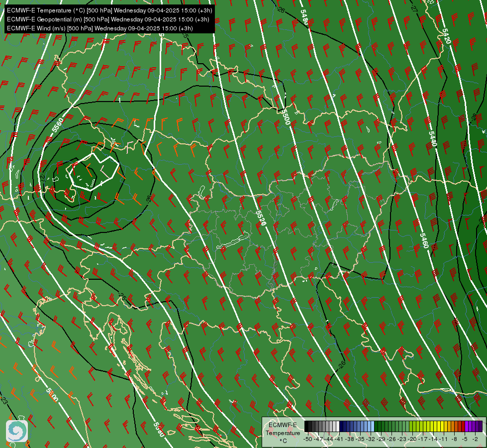Image resolution: width=487 pixels, height=448 pixels.
Task: Click the -38 tick value in the legend
Action: coord(349,440)
